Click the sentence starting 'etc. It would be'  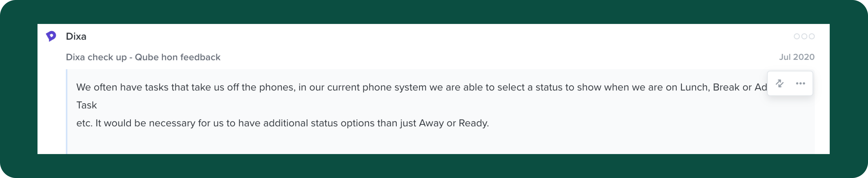[282, 123]
